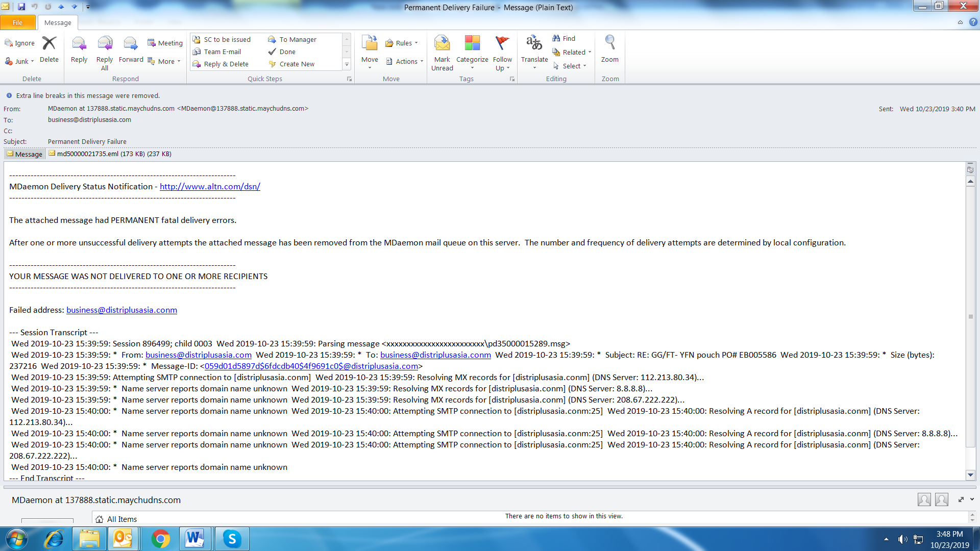Minimize the ribbon with caret

[960, 22]
